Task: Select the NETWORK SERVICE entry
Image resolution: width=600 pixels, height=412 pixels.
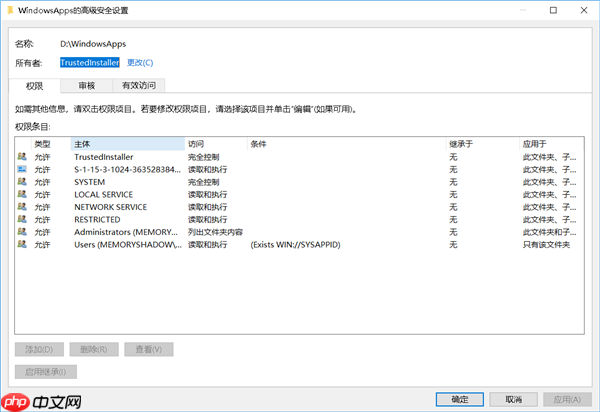Action: click(x=299, y=207)
